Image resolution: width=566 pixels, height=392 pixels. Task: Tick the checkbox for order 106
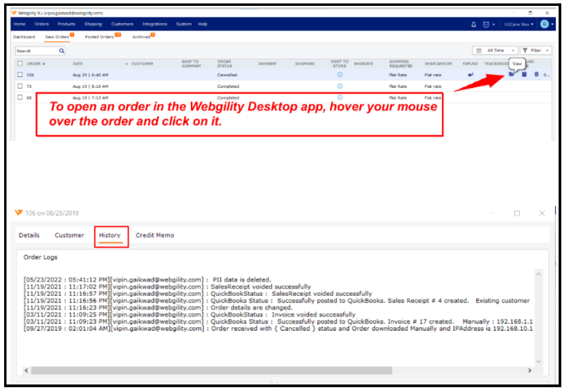point(20,75)
